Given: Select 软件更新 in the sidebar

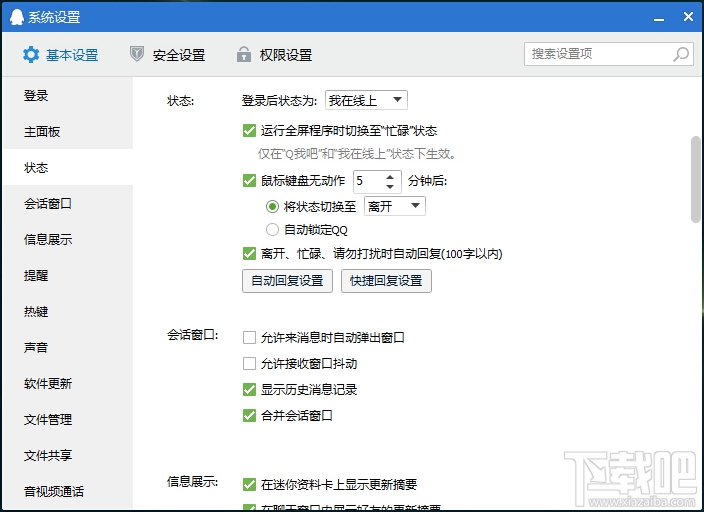Looking at the screenshot, I should [x=68, y=383].
